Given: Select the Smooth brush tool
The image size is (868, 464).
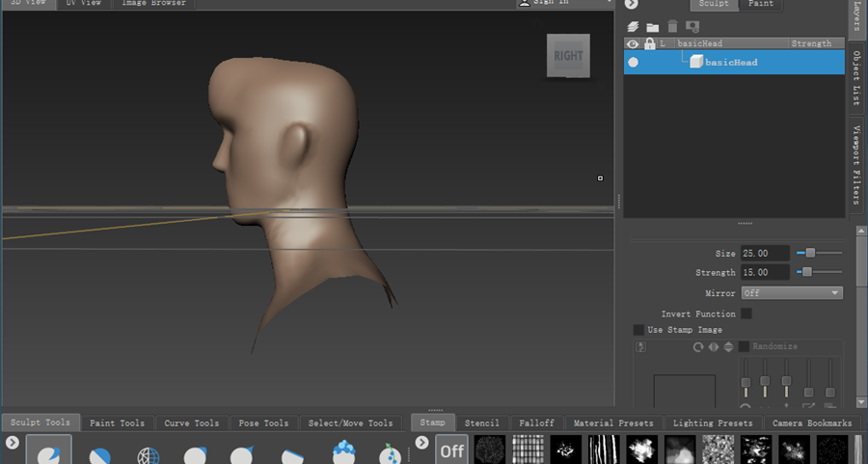Looking at the screenshot, I should pyautogui.click(x=99, y=454).
